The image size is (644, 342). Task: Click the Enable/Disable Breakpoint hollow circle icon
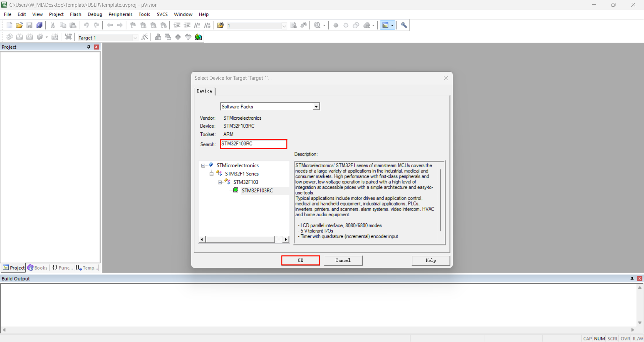(346, 25)
